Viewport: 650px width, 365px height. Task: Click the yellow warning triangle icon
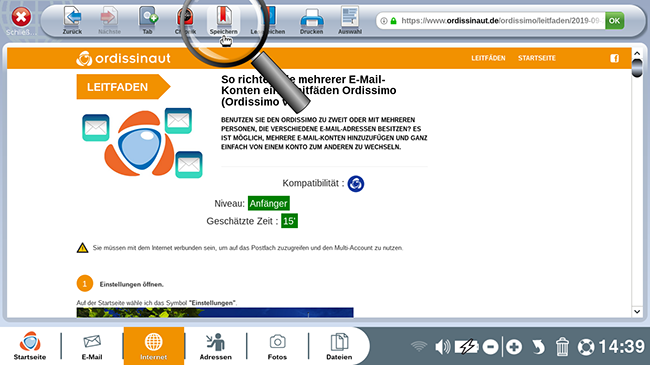82,248
